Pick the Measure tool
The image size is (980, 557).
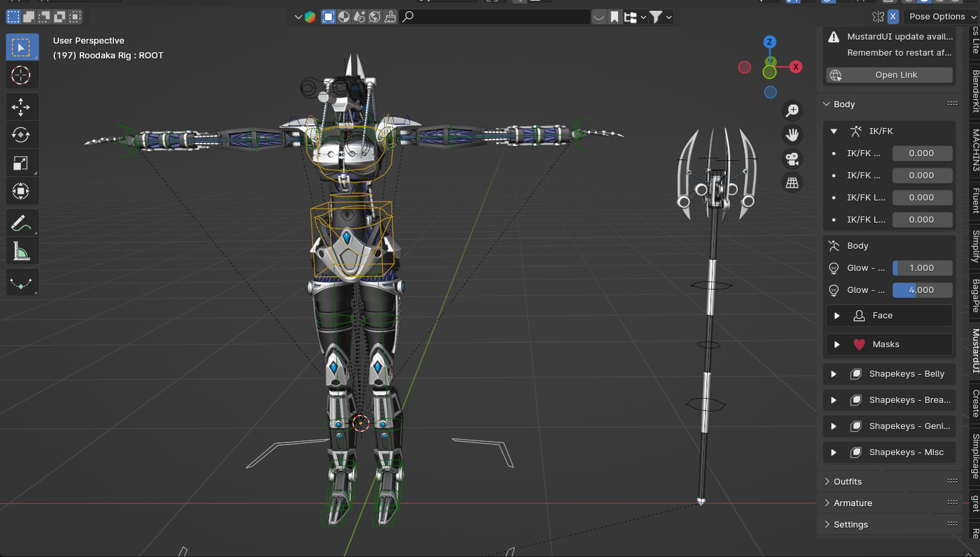pyautogui.click(x=21, y=251)
